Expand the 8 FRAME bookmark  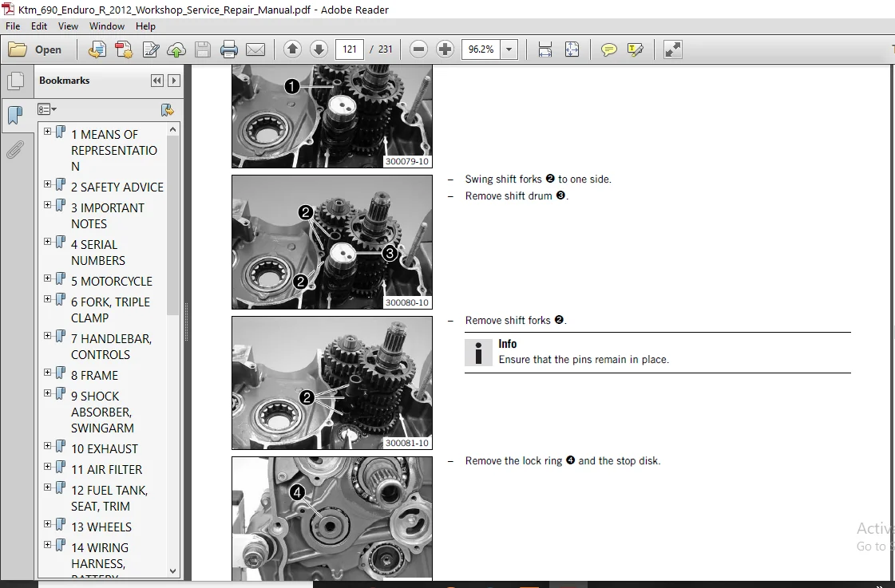point(47,373)
